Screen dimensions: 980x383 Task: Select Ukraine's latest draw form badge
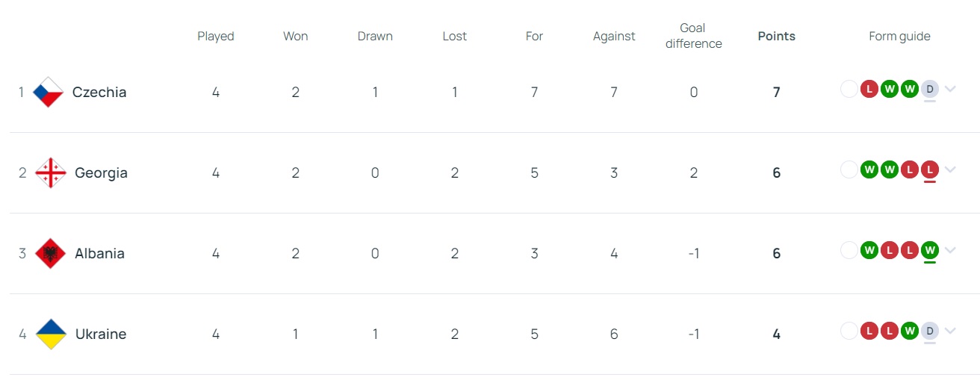(929, 331)
